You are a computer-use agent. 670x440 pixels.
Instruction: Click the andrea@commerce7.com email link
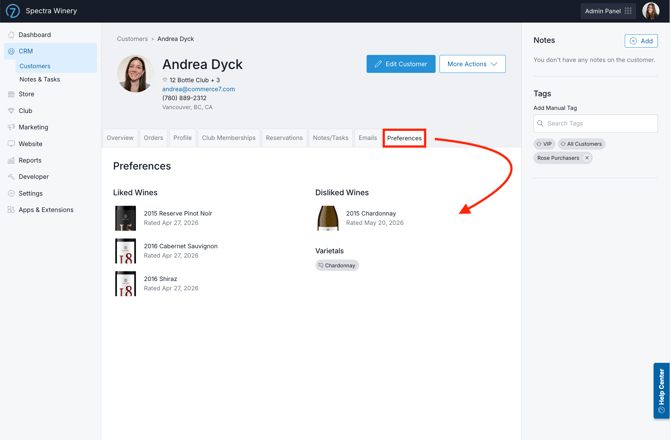[198, 89]
